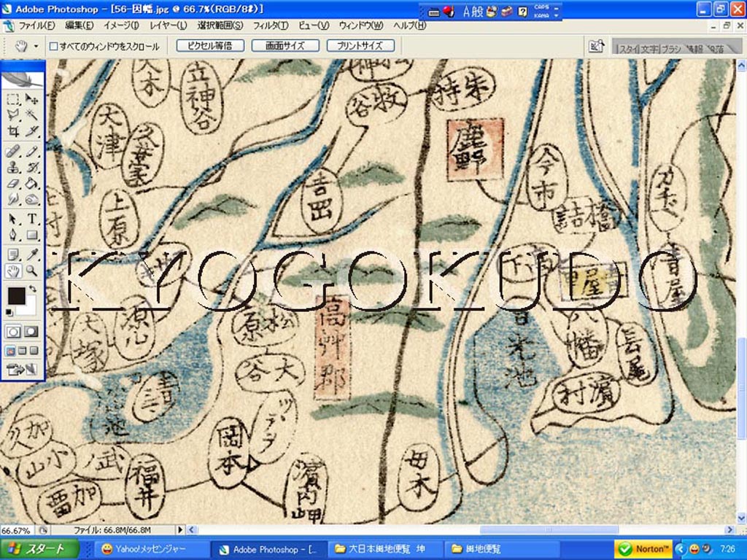Click the 画面サイズ button

285,46
